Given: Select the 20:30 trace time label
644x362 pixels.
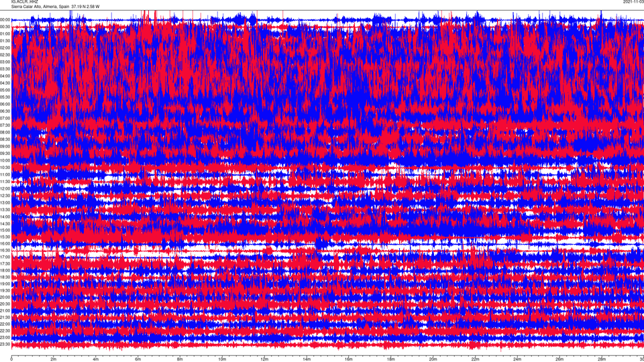Looking at the screenshot, I should (x=5, y=304).
